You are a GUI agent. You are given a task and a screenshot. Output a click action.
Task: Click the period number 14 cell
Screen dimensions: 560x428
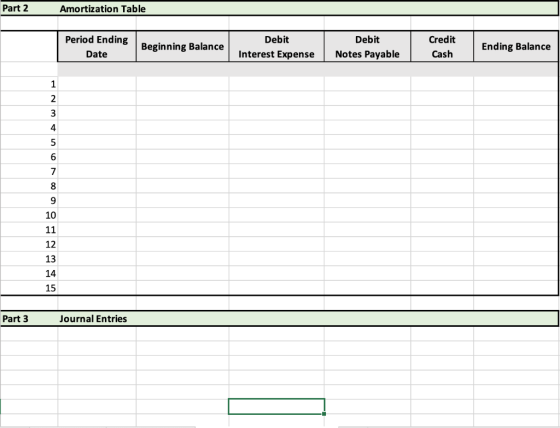[29, 273]
